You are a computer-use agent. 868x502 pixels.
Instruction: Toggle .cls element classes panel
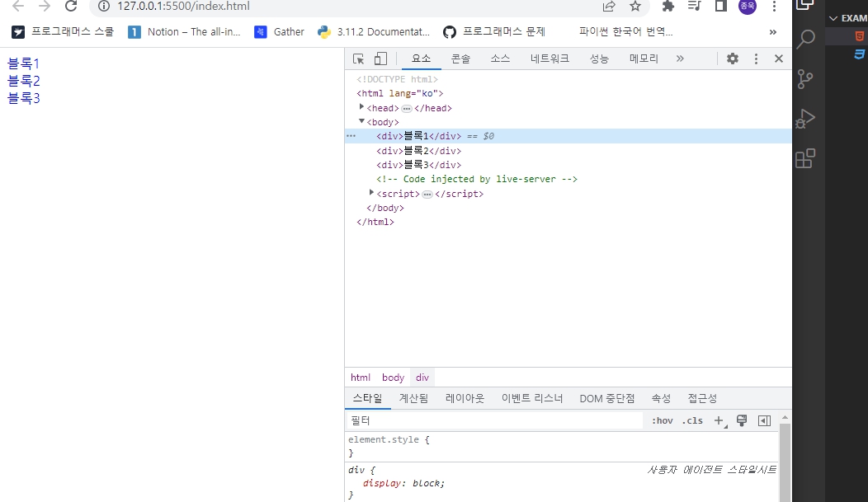[692, 420]
